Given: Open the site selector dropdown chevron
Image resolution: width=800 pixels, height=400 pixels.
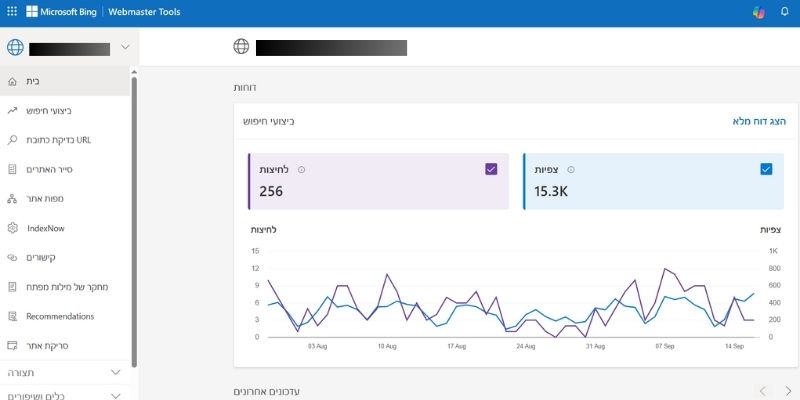Looking at the screenshot, I should (125, 47).
